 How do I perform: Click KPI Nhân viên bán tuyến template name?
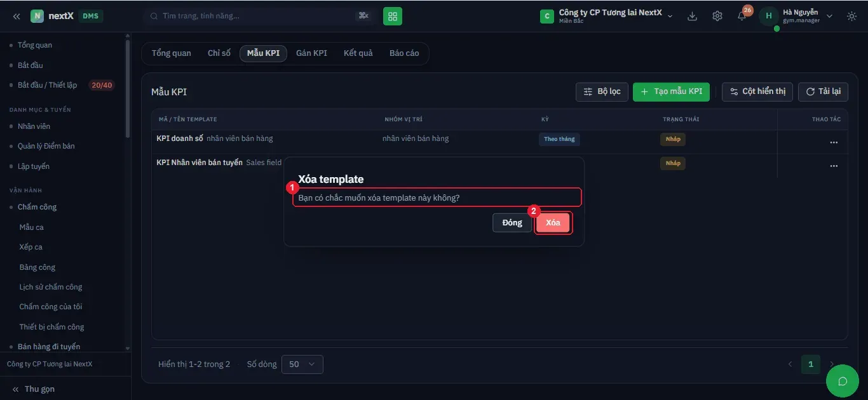(x=200, y=163)
